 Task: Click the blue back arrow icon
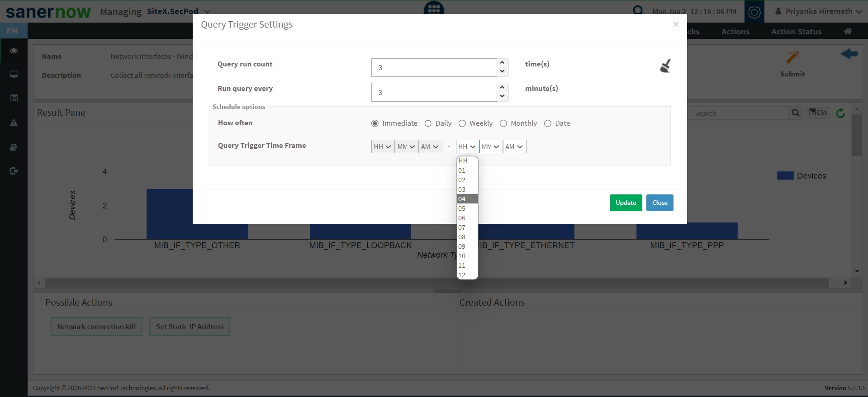[849, 54]
